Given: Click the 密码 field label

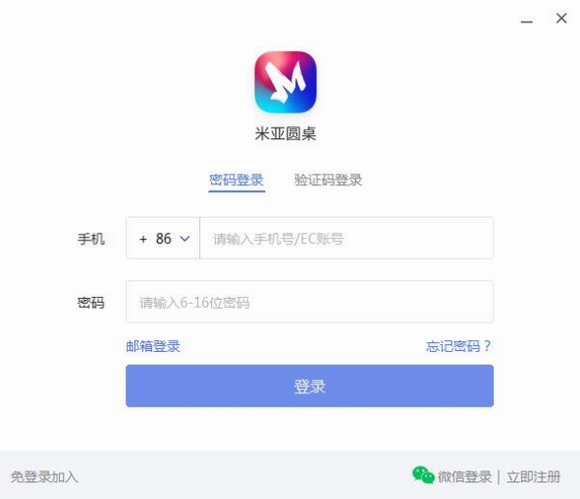Looking at the screenshot, I should point(91,303).
